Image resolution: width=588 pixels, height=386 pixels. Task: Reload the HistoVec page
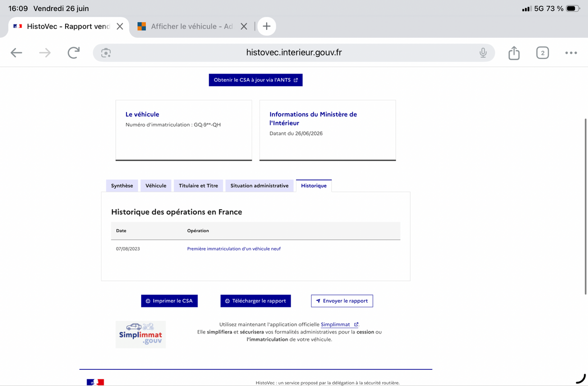pyautogui.click(x=73, y=52)
